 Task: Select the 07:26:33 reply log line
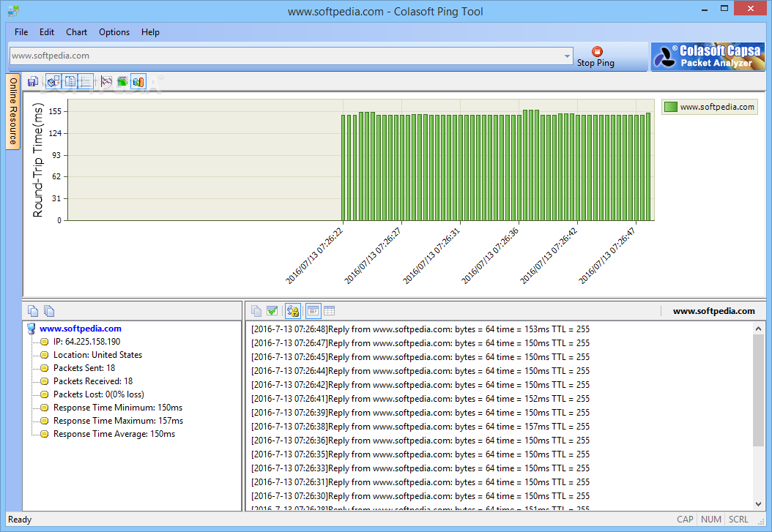tap(420, 468)
